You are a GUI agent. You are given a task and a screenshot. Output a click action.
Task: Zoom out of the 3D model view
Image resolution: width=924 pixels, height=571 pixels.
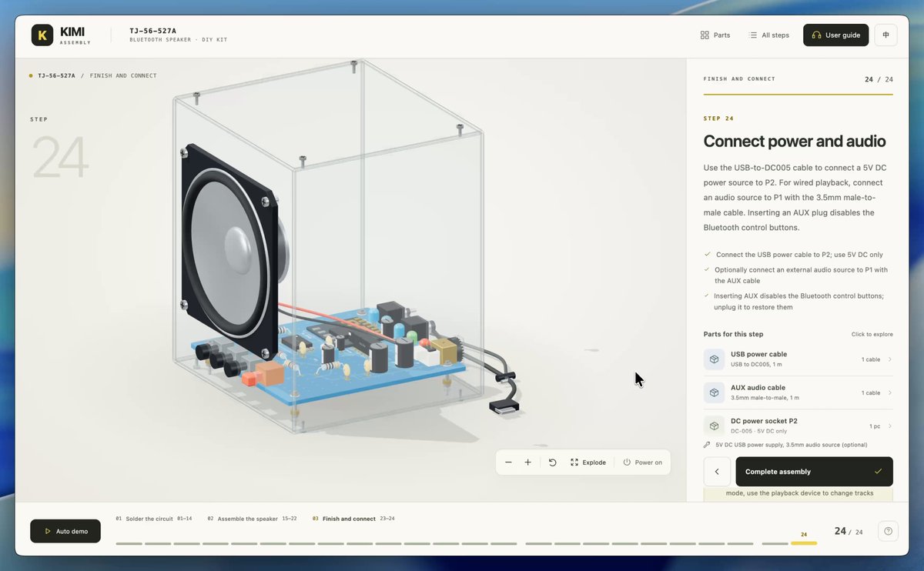[508, 462]
